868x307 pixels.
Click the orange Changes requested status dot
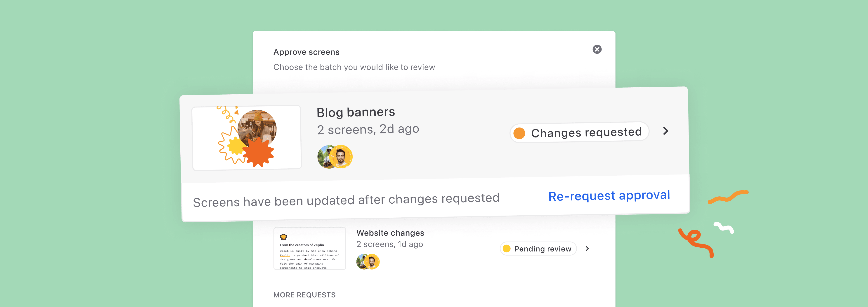[519, 133]
